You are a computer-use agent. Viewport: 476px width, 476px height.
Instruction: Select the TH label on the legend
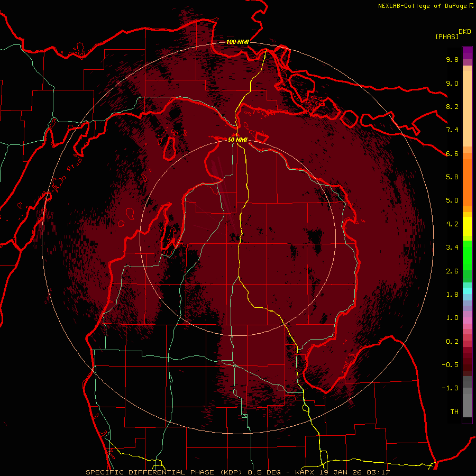click(x=454, y=412)
